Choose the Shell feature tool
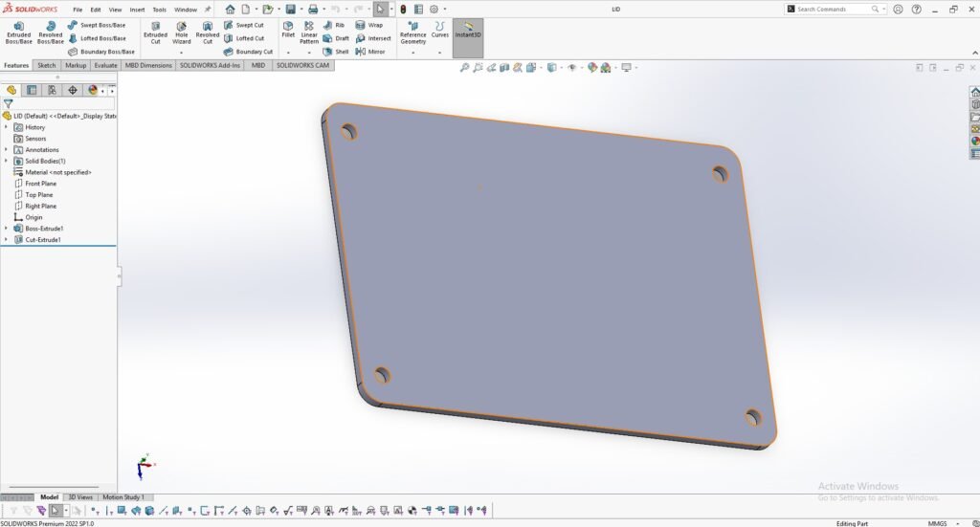The height and width of the screenshot is (527, 980). point(336,52)
